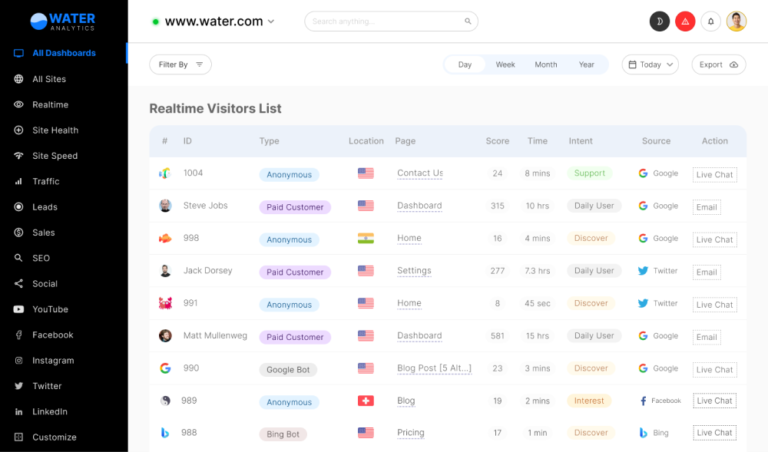The height and width of the screenshot is (452, 768).
Task: Open YouTube in the sidebar
Action: click(x=50, y=309)
